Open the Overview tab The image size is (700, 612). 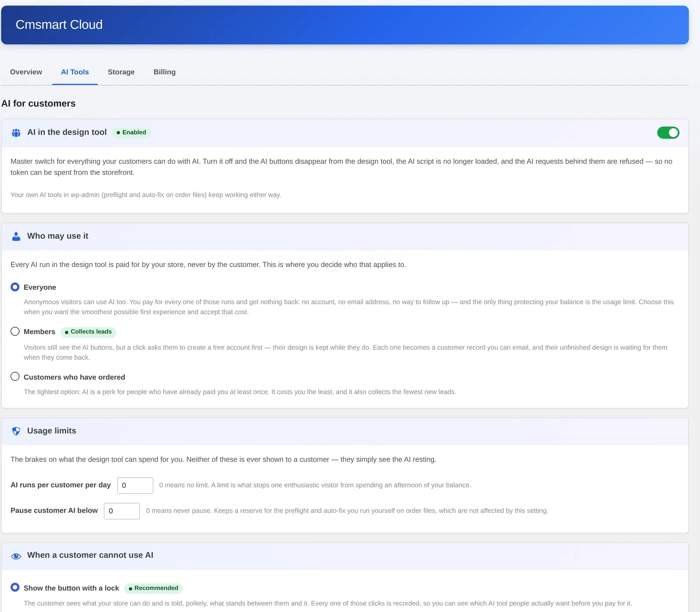click(x=26, y=72)
